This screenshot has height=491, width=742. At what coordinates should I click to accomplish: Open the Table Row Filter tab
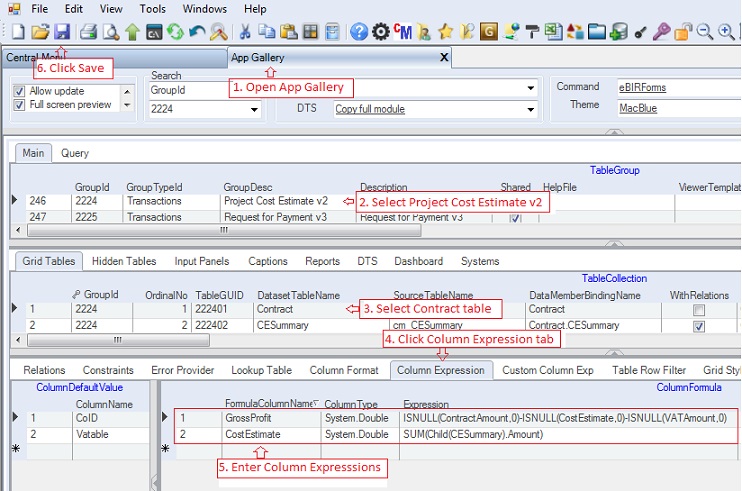click(x=649, y=370)
